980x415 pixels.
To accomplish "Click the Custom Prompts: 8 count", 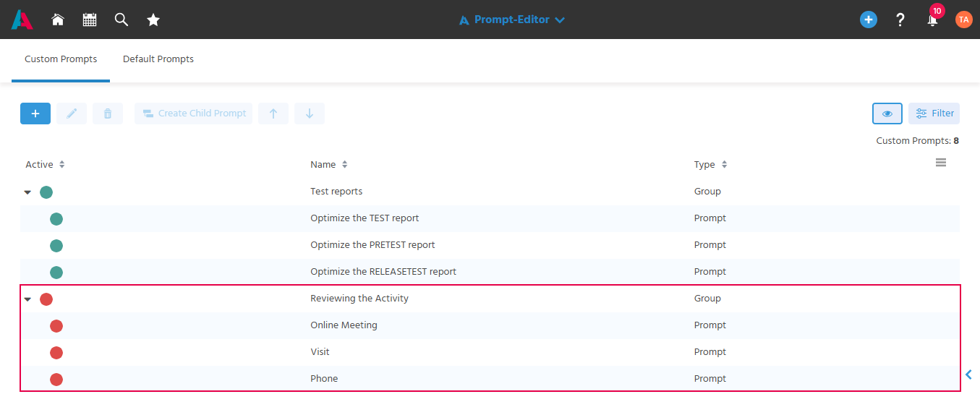I will pos(917,141).
